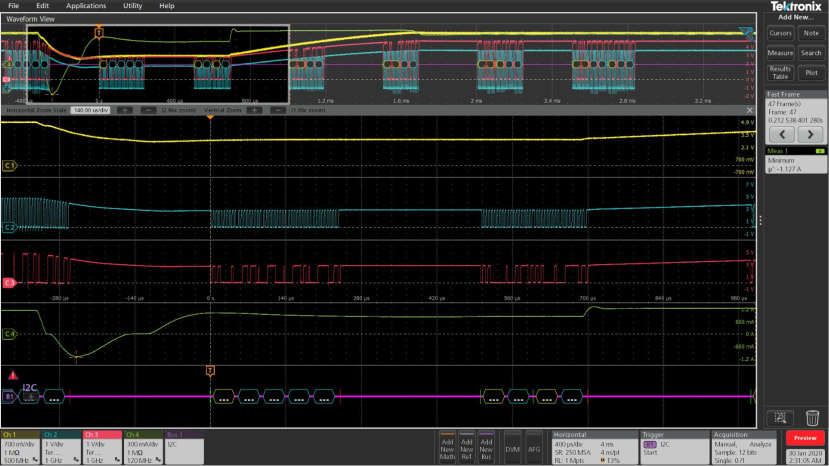Click the Tektronix logo
829x466 pixels.
[x=796, y=6]
